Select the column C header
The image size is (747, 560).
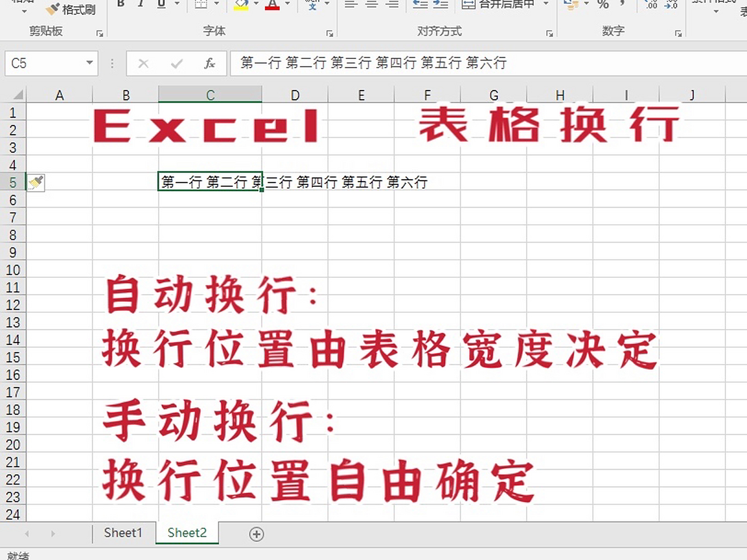(x=210, y=94)
